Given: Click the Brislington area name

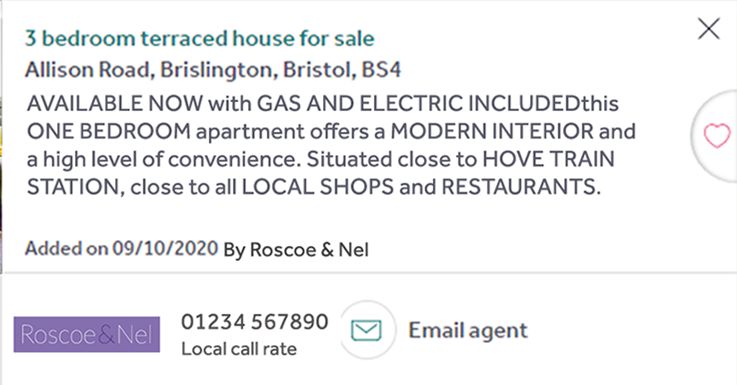Looking at the screenshot, I should 216,70.
